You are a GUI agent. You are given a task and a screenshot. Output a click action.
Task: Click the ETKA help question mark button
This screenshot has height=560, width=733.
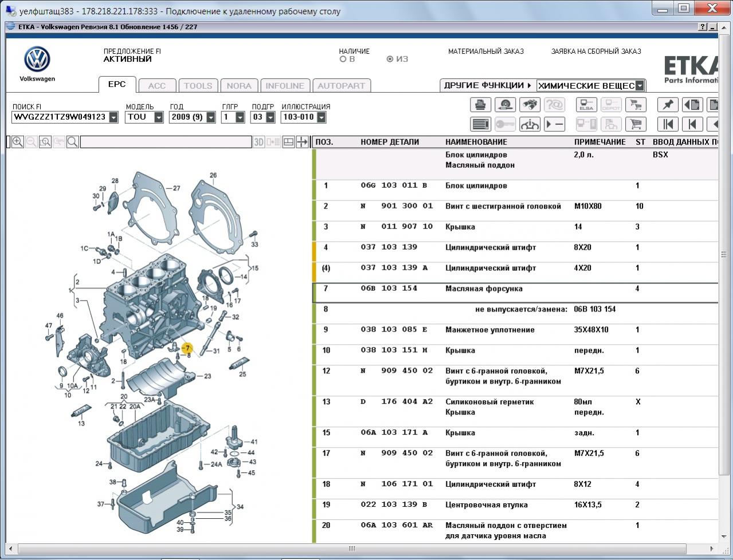[x=703, y=27]
